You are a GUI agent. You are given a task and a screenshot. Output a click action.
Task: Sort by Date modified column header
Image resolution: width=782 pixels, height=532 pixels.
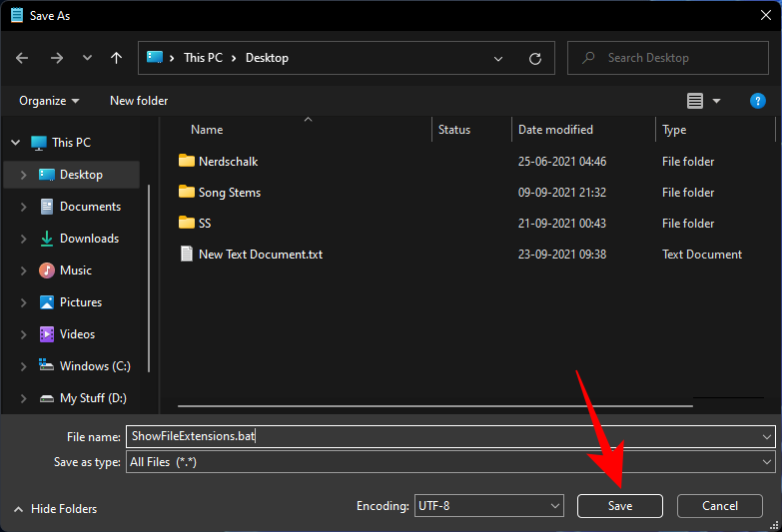pyautogui.click(x=555, y=130)
